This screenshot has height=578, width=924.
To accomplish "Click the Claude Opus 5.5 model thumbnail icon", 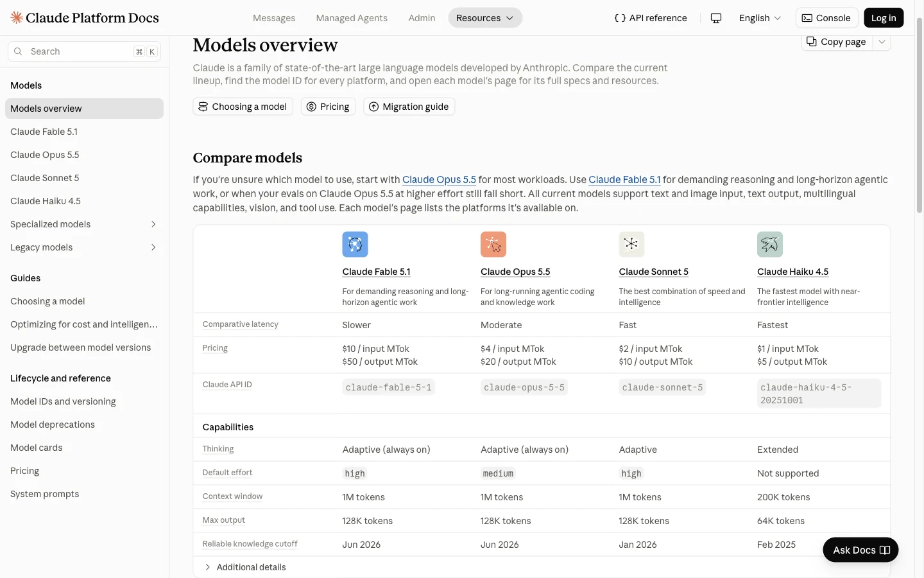I will click(x=493, y=245).
